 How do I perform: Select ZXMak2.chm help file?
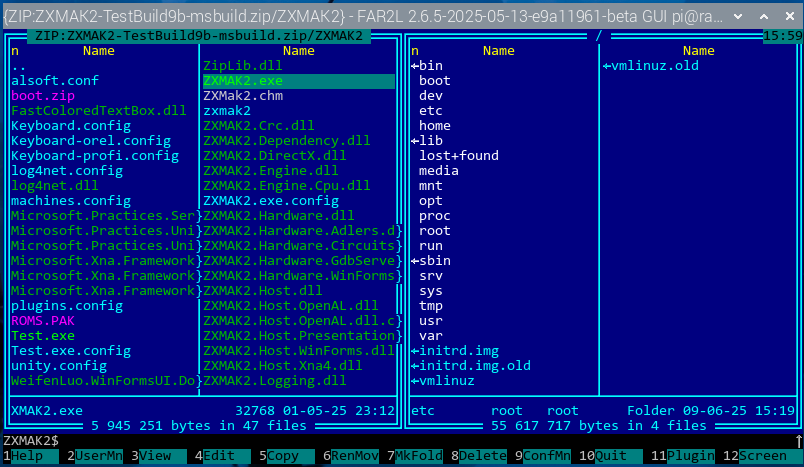point(243,96)
